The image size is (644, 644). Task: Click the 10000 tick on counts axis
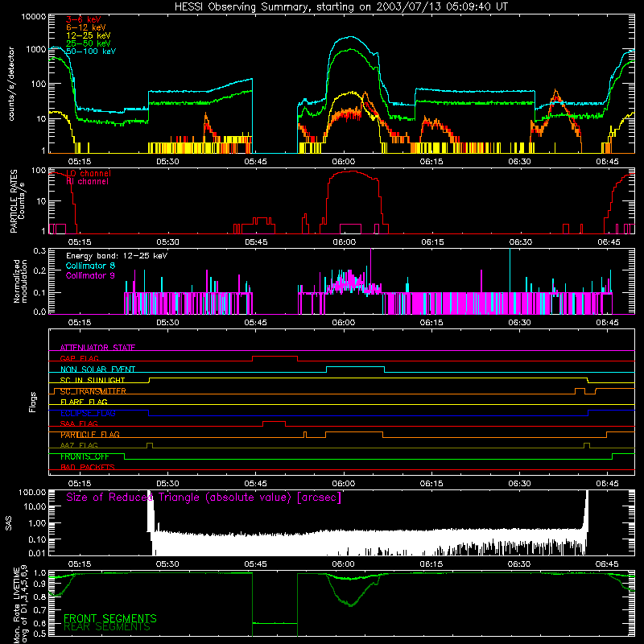click(34, 17)
